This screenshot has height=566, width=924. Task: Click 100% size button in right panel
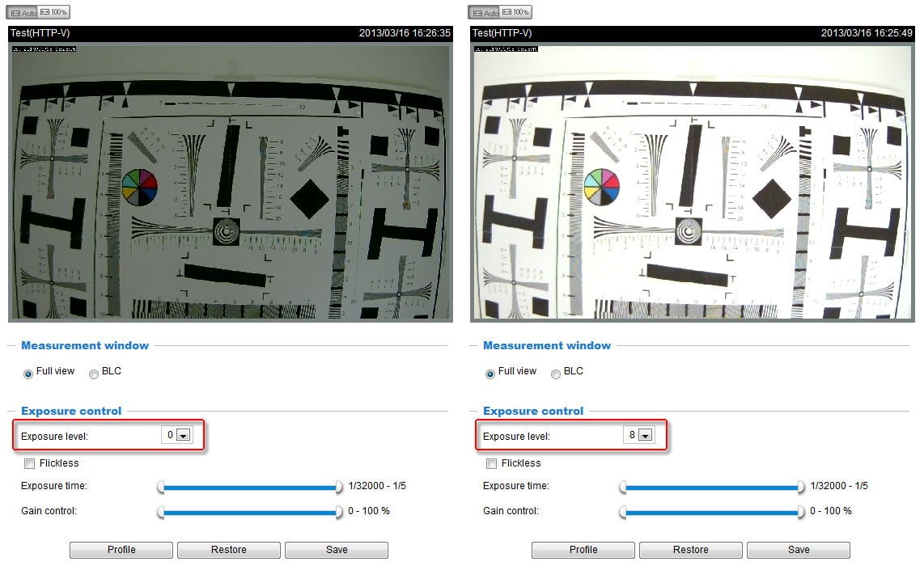click(x=516, y=12)
